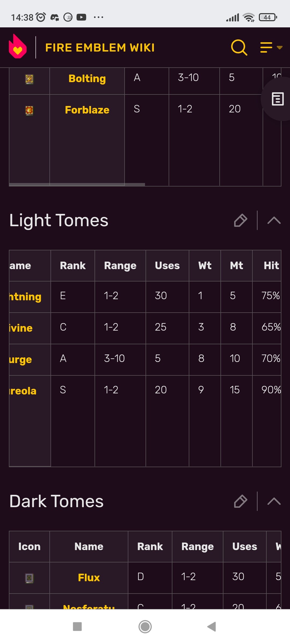Tap the Bolting tome icon image

click(x=29, y=79)
